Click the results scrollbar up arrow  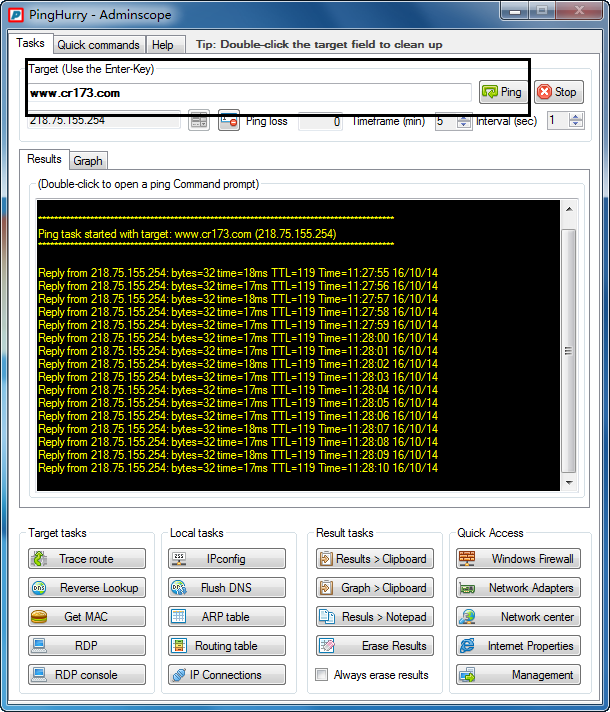(569, 209)
